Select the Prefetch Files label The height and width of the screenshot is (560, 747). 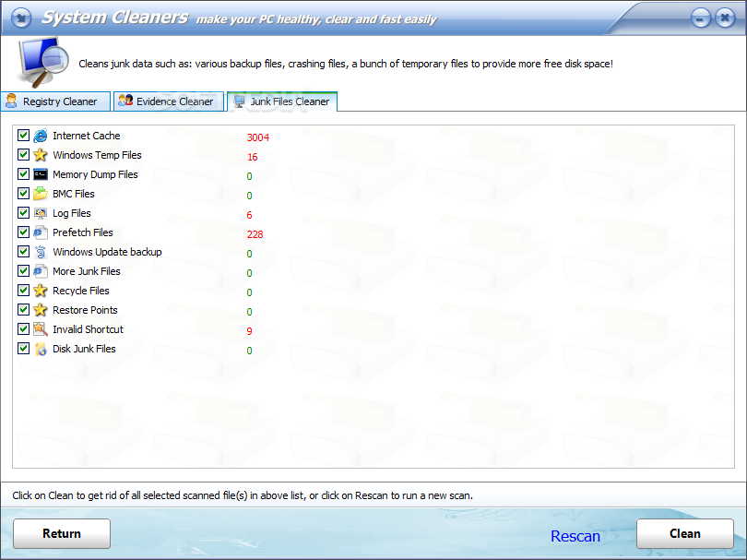[83, 232]
